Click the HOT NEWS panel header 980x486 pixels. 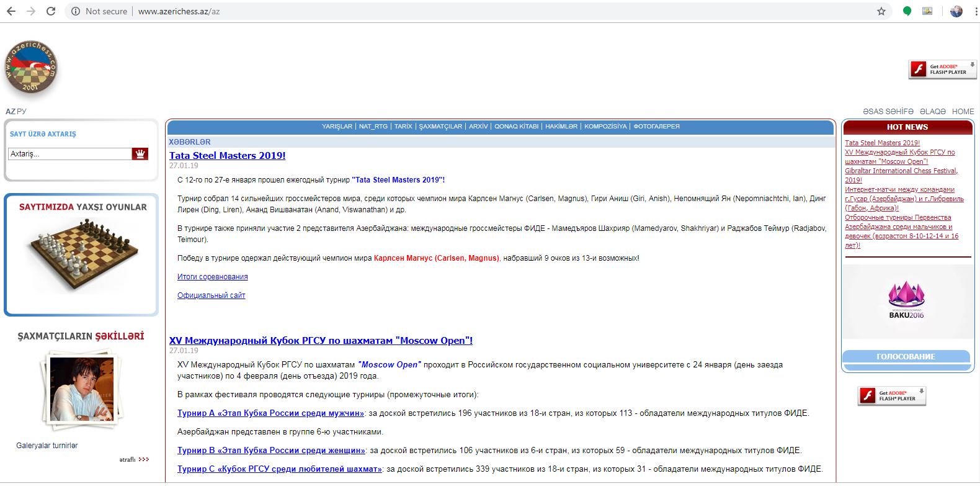907,127
